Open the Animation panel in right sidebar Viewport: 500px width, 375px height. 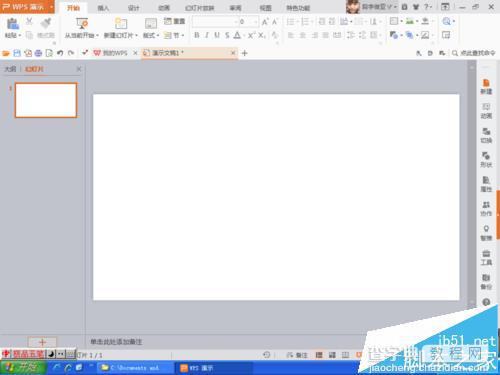point(486,111)
